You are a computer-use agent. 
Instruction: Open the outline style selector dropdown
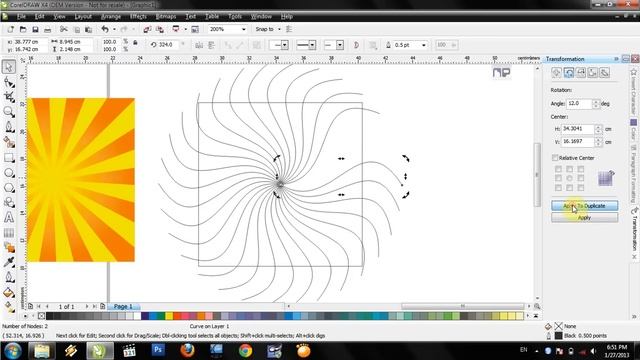point(312,45)
